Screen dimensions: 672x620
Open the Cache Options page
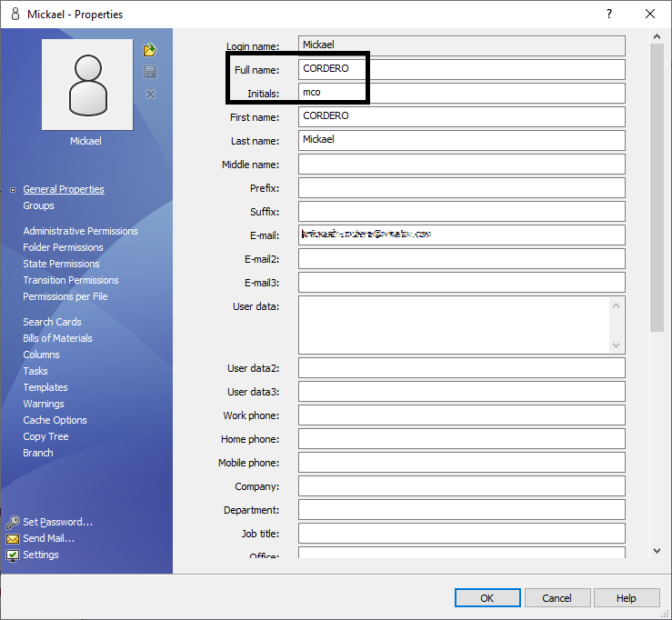click(x=55, y=420)
